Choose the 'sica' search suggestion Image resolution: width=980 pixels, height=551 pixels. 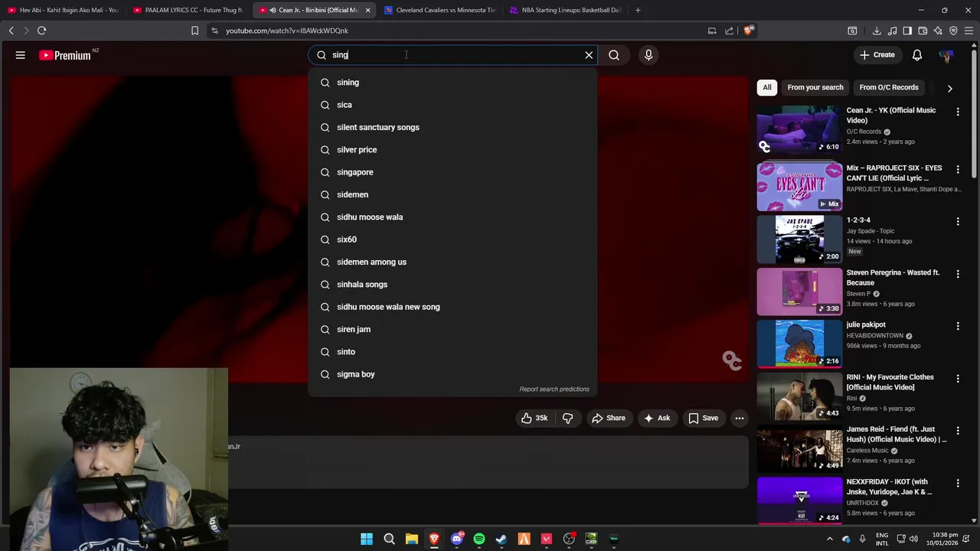pos(452,105)
